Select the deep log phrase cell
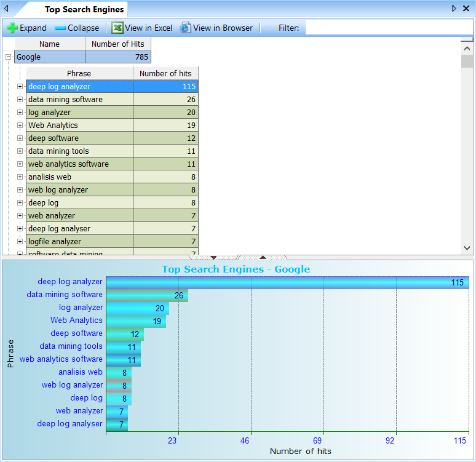This screenshot has height=462, width=476. (79, 202)
